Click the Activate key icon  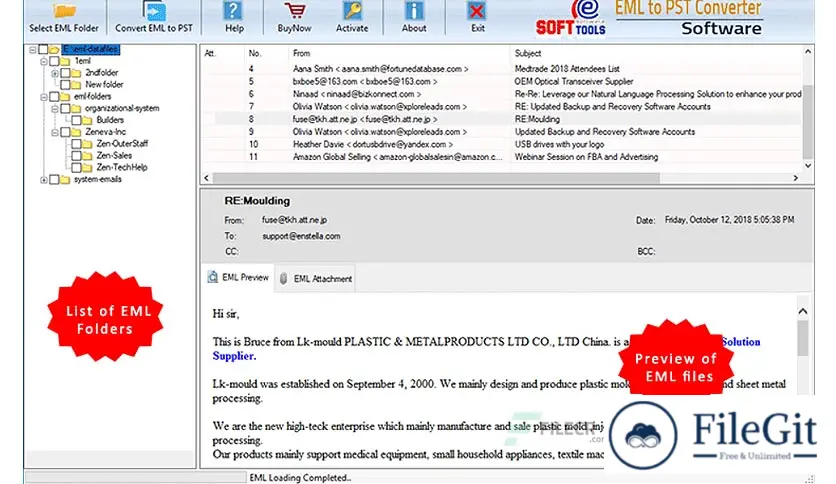click(352, 10)
